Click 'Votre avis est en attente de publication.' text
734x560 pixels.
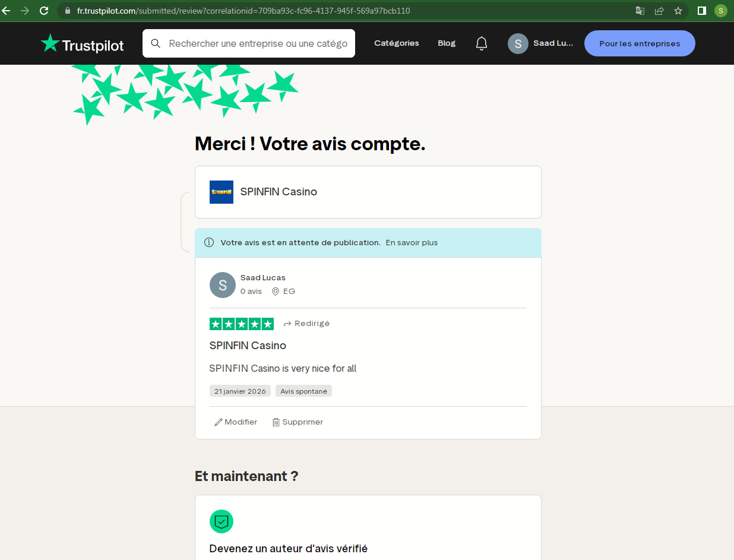pos(300,242)
